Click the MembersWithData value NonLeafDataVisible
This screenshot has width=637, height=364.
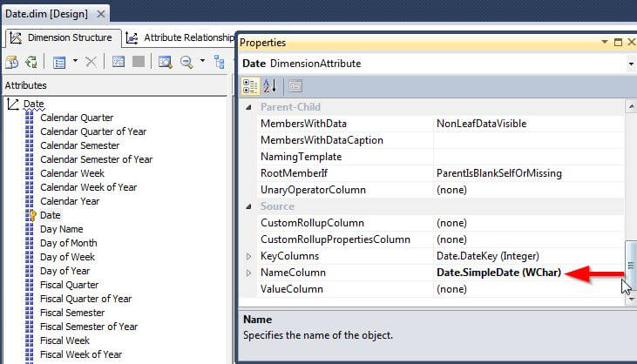(x=481, y=124)
